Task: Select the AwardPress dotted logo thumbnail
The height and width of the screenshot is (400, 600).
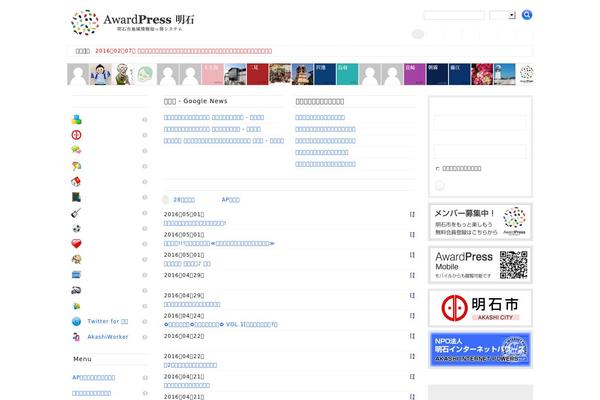Action: tap(527, 74)
